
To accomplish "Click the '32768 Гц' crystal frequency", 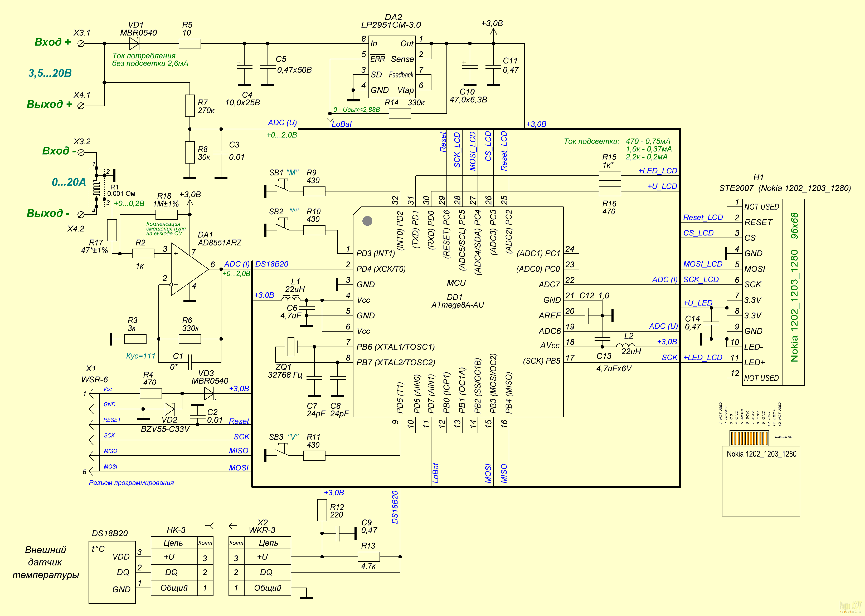I will click(x=285, y=375).
